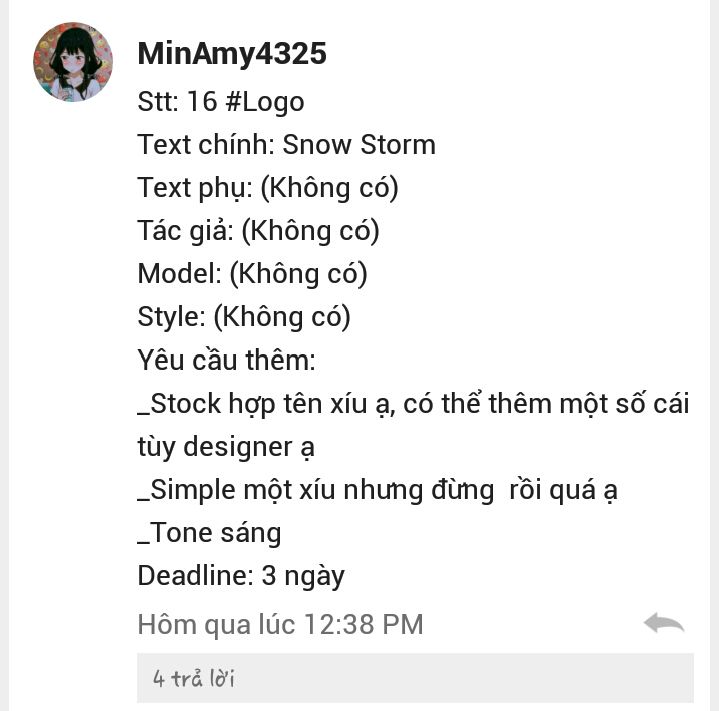
Task: Click the words "Snow Storm"
Action: (359, 145)
